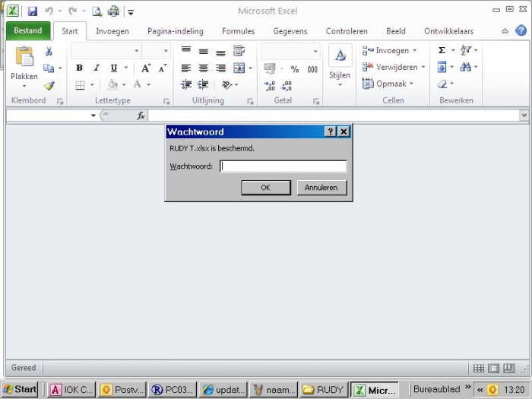Click the Plakken paste icon
The image size is (532, 399).
point(24,56)
